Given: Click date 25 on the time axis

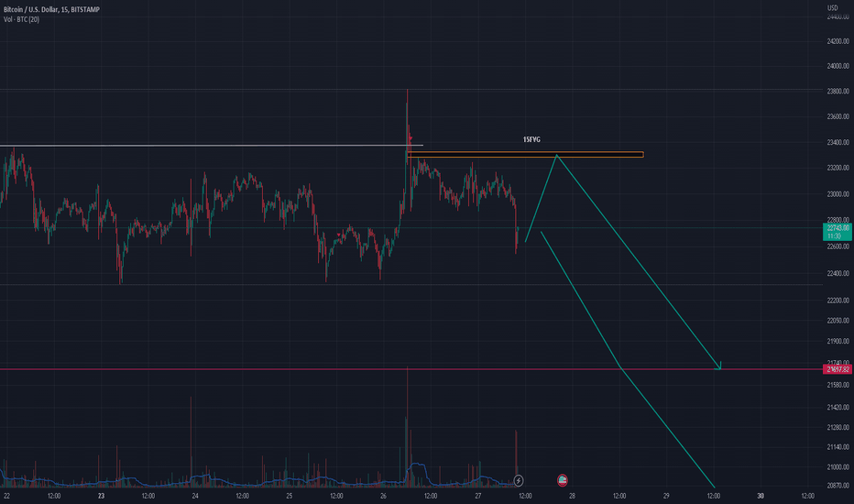Looking at the screenshot, I should coord(290,496).
